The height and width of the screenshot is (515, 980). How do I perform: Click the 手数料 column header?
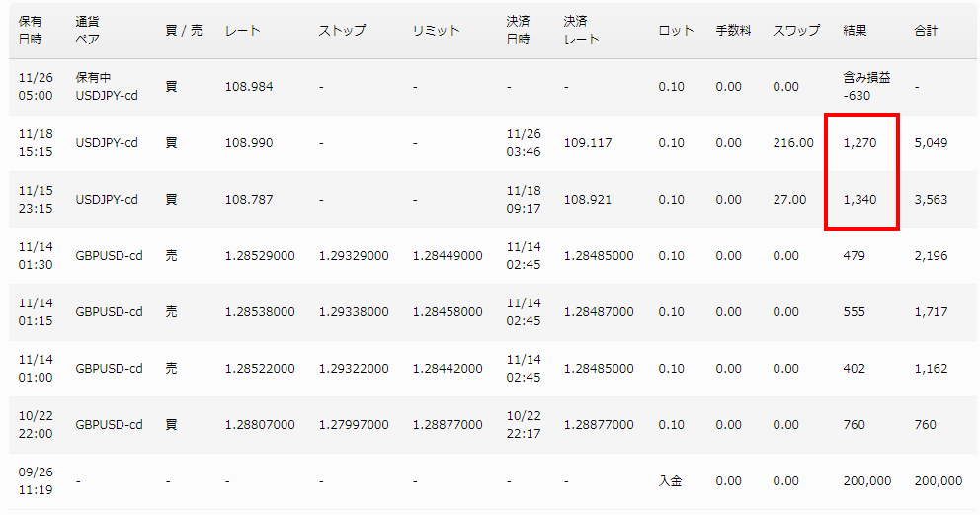tap(733, 31)
